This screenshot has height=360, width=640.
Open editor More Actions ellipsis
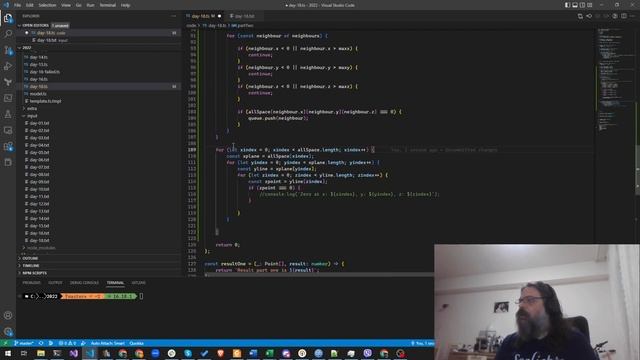tap(632, 16)
